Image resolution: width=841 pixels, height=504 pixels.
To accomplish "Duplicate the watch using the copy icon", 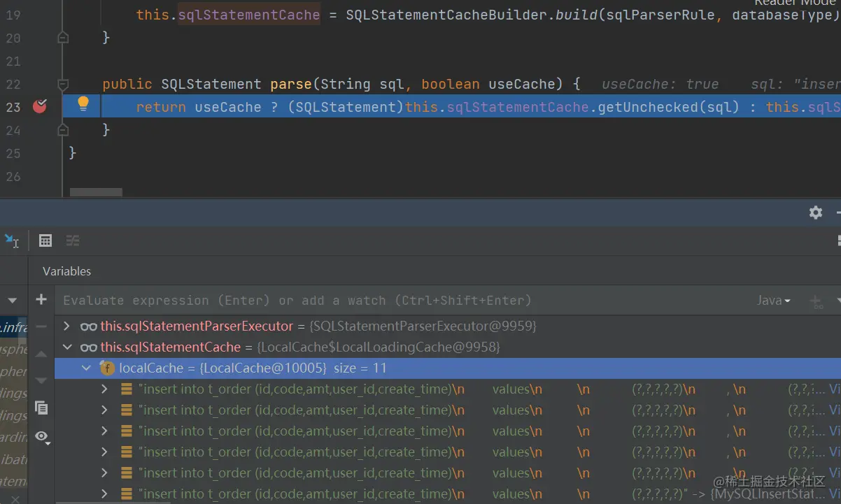I will click(41, 408).
